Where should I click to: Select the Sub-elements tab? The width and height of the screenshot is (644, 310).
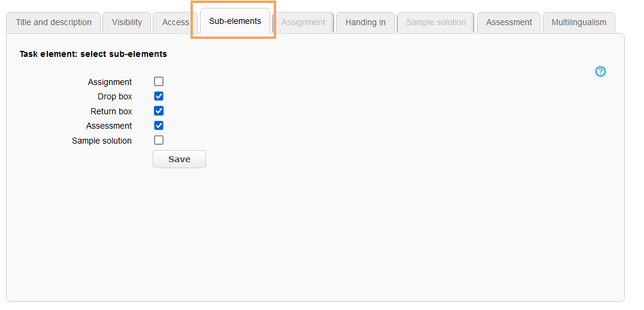point(235,22)
